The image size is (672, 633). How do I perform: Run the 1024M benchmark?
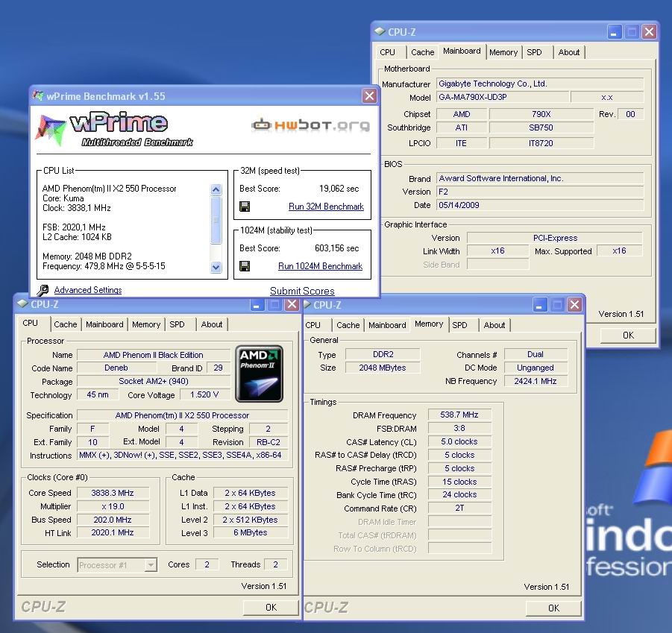320,266
